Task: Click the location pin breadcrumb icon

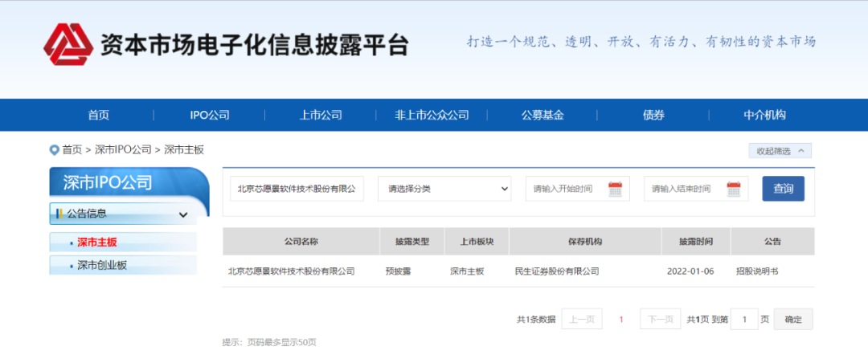Action: 55,149
